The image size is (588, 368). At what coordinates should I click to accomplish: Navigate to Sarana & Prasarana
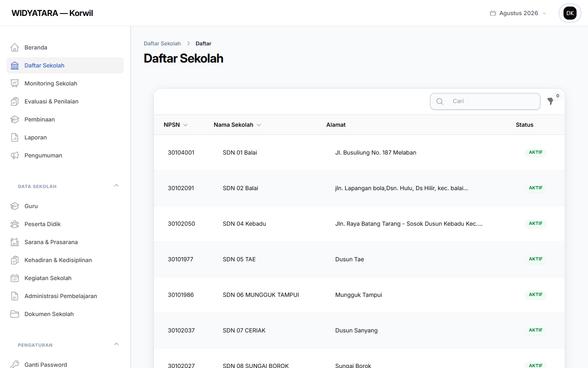65,242
